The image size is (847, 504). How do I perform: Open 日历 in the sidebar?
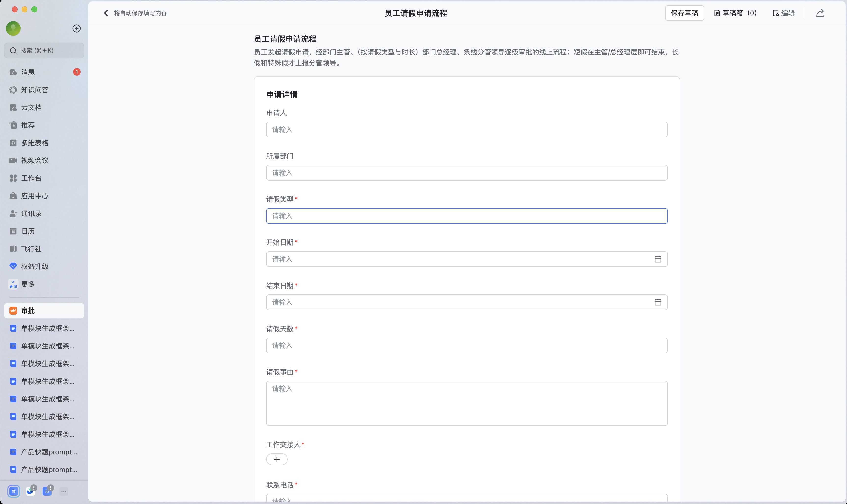[44, 231]
